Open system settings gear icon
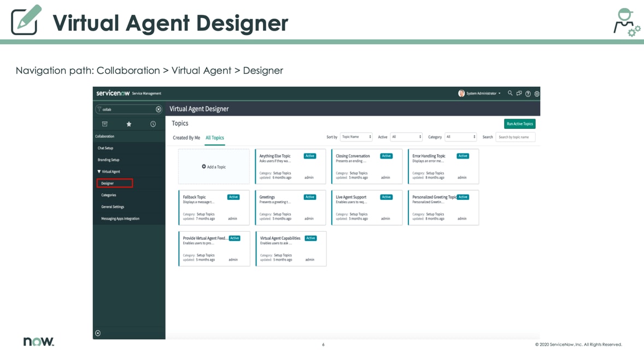This screenshot has width=644, height=360. (x=537, y=93)
